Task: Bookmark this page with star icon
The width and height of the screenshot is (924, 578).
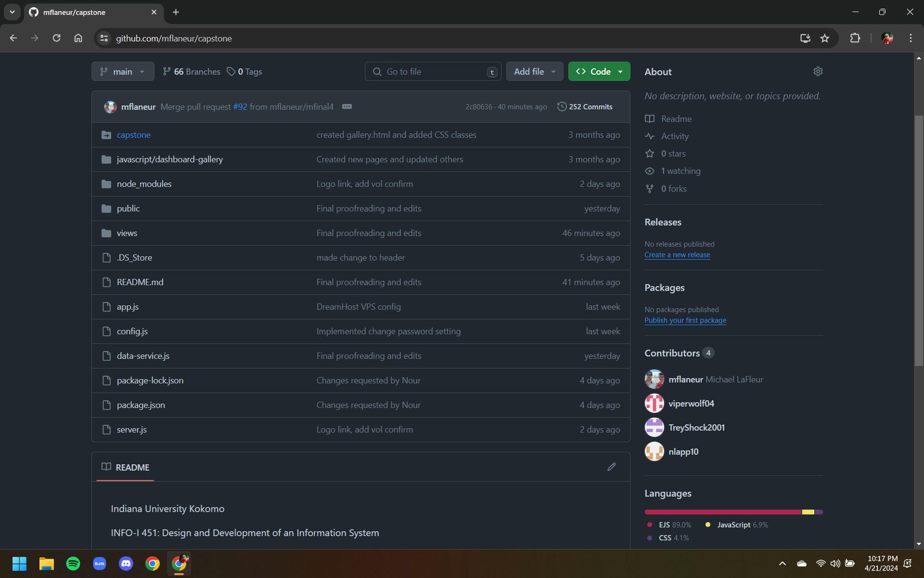Action: [825, 38]
